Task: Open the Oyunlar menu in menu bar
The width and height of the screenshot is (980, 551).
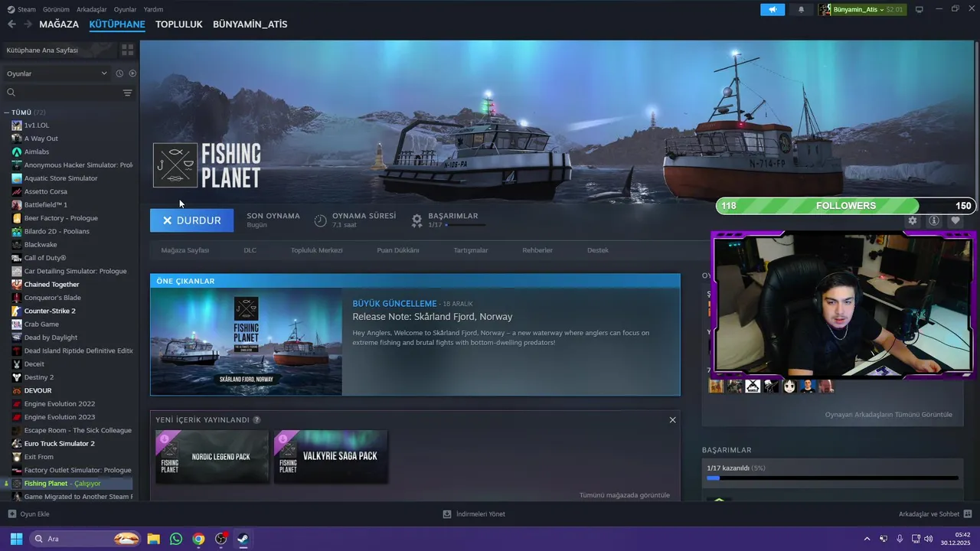Action: pos(125,9)
